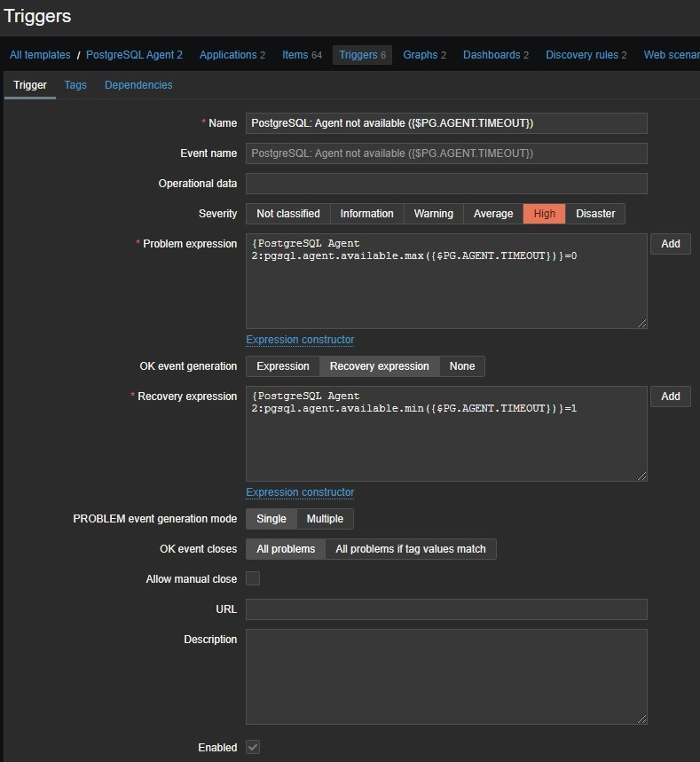Open the Items 64 section
The width and height of the screenshot is (700, 762).
coord(302,55)
